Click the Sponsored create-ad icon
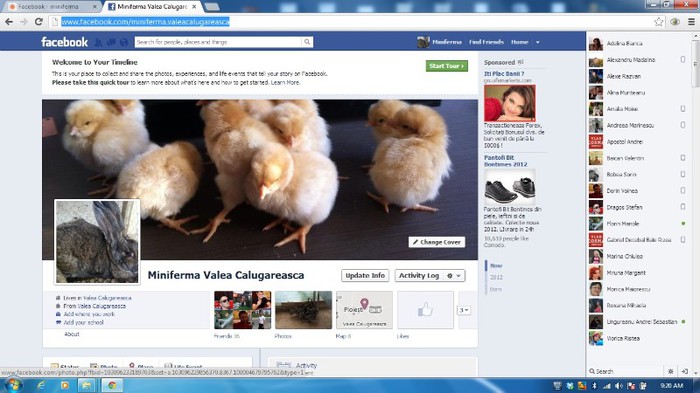Image resolution: width=700 pixels, height=393 pixels. [521, 62]
